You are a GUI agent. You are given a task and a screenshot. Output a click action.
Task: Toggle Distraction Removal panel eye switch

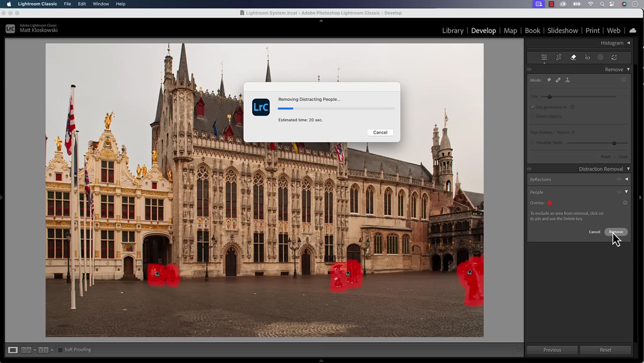[529, 169]
